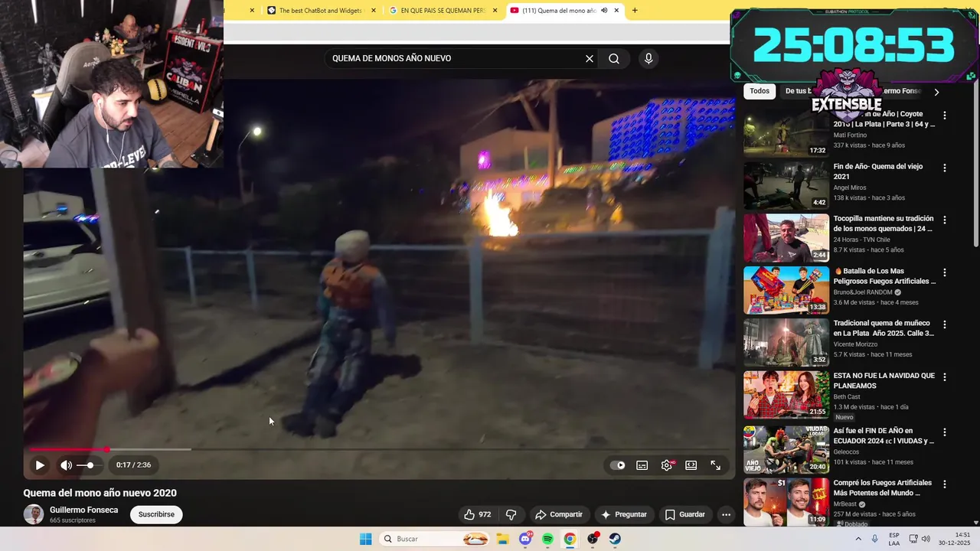
Task: Open Spotify from the taskbar
Action: click(x=547, y=539)
